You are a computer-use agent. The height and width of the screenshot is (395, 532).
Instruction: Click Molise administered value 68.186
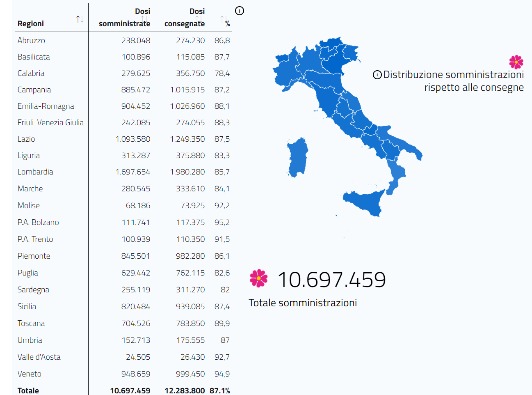pos(138,205)
